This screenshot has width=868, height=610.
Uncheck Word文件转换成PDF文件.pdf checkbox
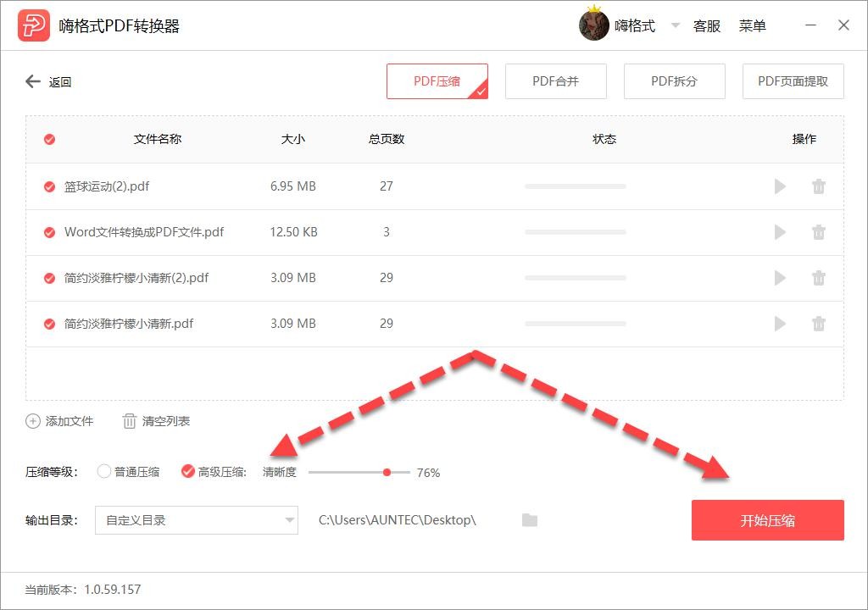[x=49, y=232]
